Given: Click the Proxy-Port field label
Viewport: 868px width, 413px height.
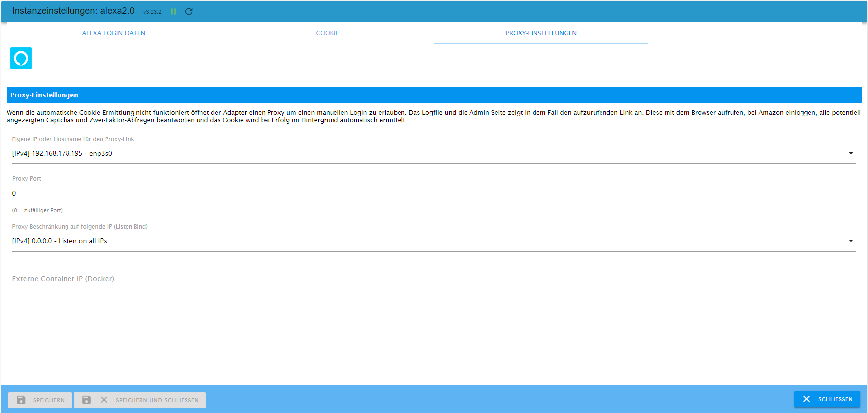Looking at the screenshot, I should (27, 179).
